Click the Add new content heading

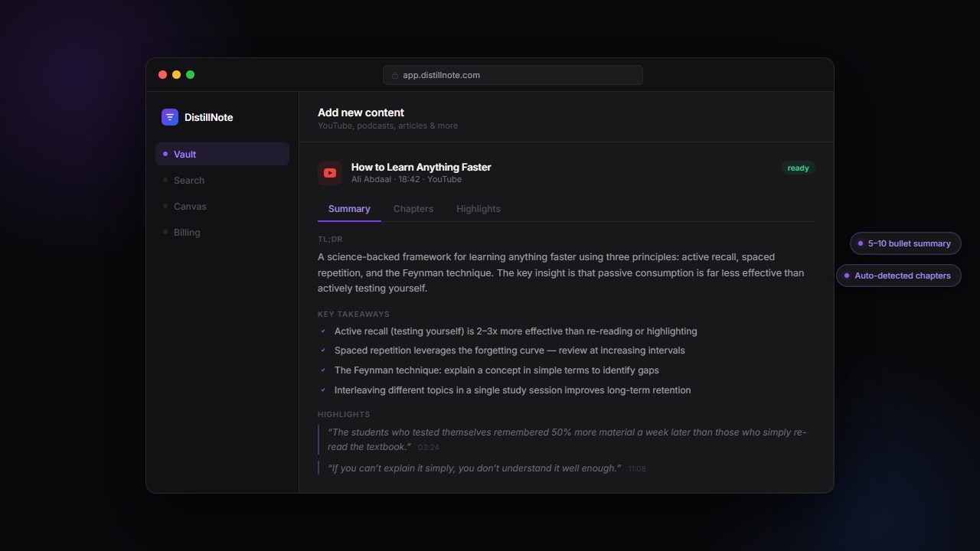361,112
